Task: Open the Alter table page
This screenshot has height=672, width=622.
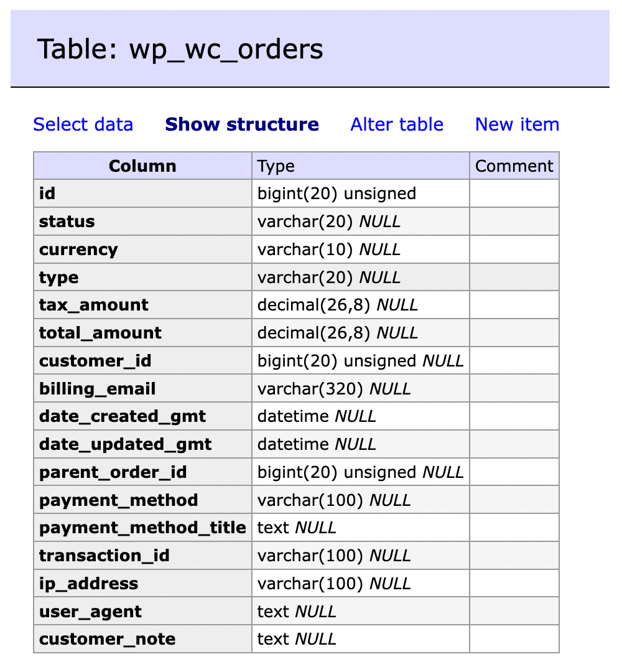Action: (x=396, y=124)
